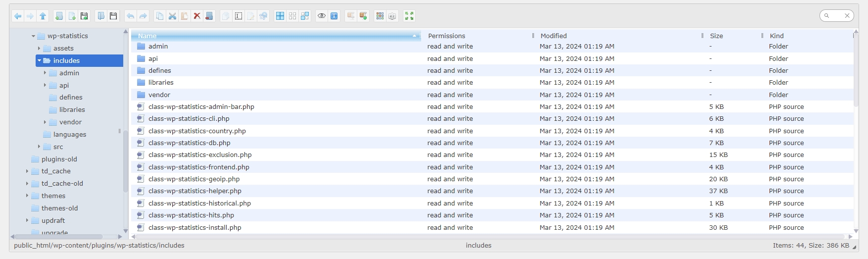The image size is (868, 259).
Task: Delete selected items with the red X
Action: 196,16
